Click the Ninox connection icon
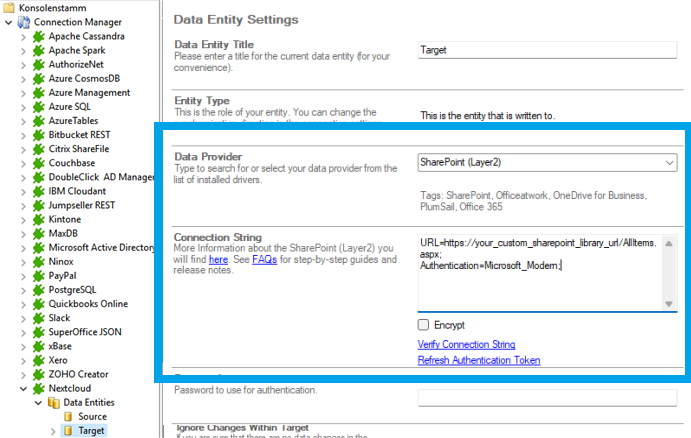Screen dimensions: 691x438 click(x=39, y=262)
